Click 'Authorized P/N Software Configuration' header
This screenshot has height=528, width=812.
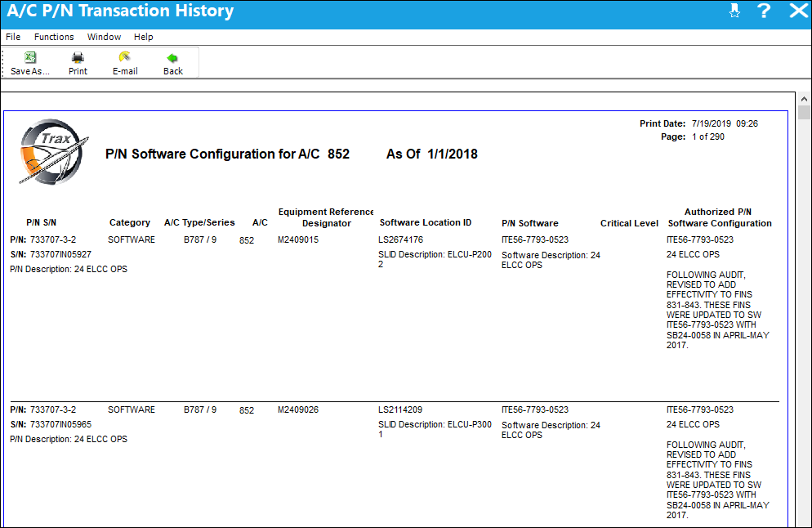click(x=720, y=217)
